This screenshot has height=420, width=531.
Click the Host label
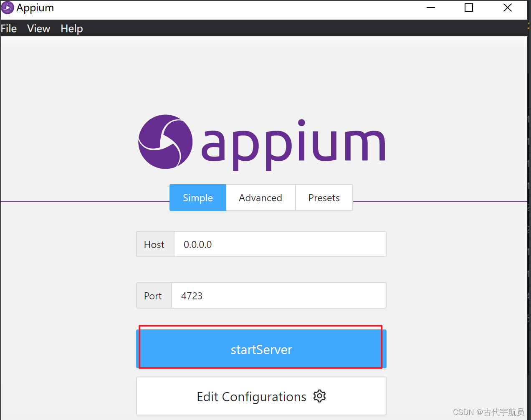154,244
